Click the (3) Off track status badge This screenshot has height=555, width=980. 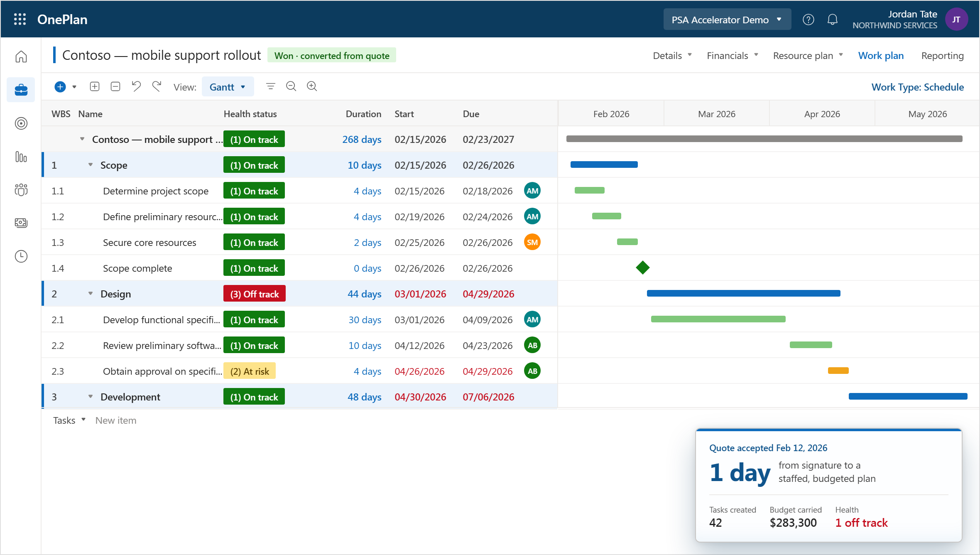[x=255, y=294]
